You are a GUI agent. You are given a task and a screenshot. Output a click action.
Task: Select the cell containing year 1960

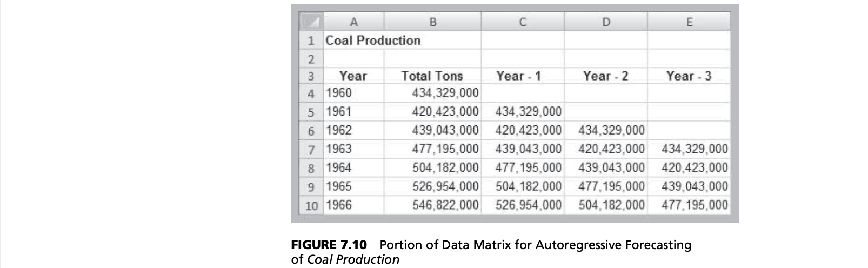click(353, 93)
